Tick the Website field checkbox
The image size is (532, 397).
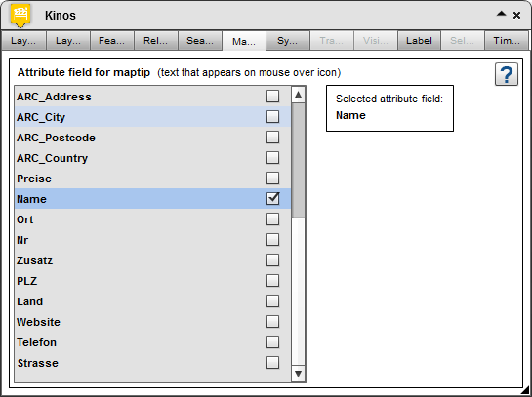point(272,322)
